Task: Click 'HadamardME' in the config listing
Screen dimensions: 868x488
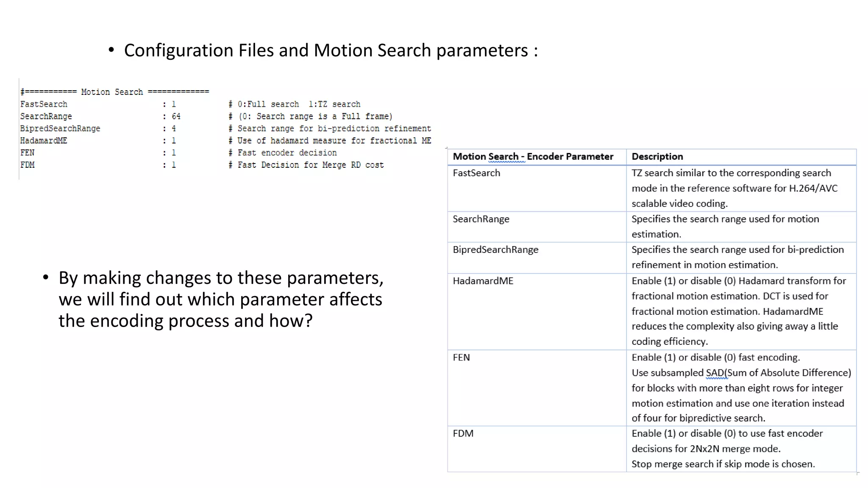Action: pyautogui.click(x=44, y=141)
